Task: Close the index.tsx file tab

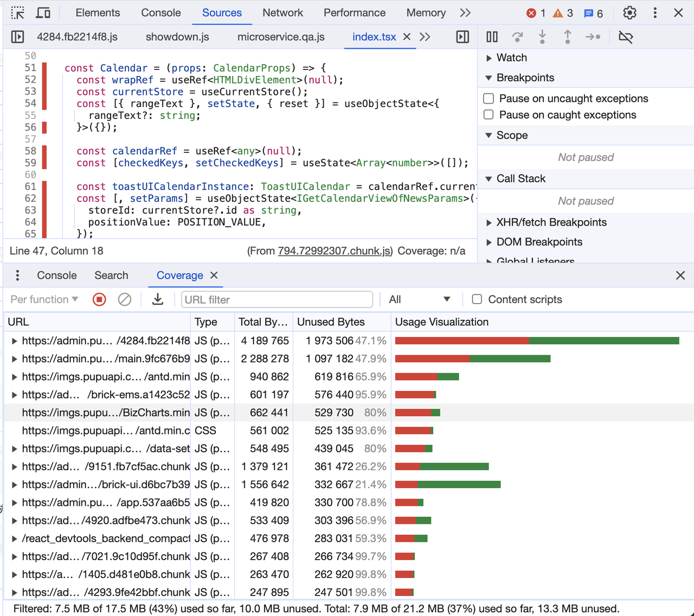Action: pos(407,37)
